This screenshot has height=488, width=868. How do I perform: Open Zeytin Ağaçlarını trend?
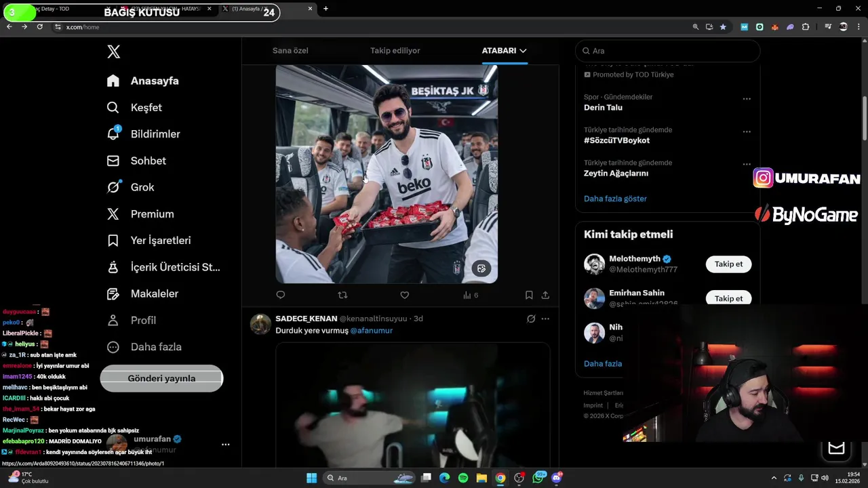tap(616, 173)
